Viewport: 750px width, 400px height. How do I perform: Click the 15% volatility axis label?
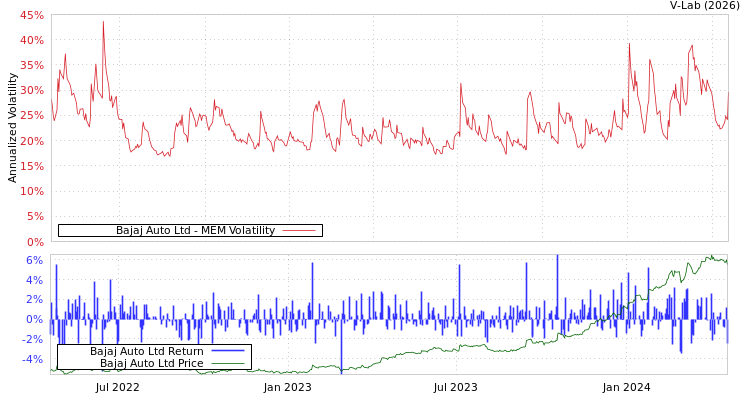tap(31, 166)
